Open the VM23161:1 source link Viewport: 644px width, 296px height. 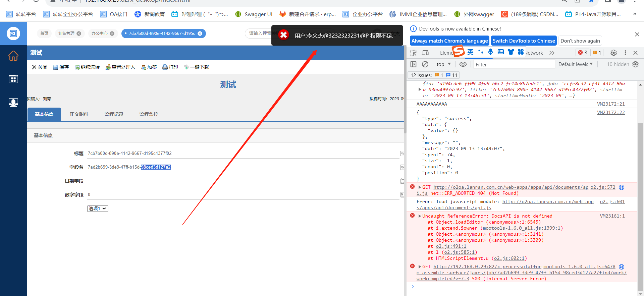pos(612,216)
